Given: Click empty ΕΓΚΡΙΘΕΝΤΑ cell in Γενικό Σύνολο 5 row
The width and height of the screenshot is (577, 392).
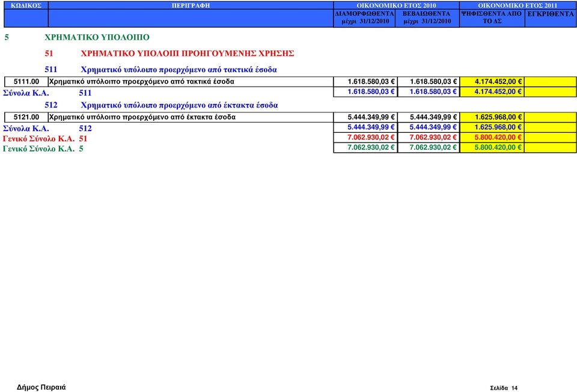Looking at the screenshot, I should (551, 147).
